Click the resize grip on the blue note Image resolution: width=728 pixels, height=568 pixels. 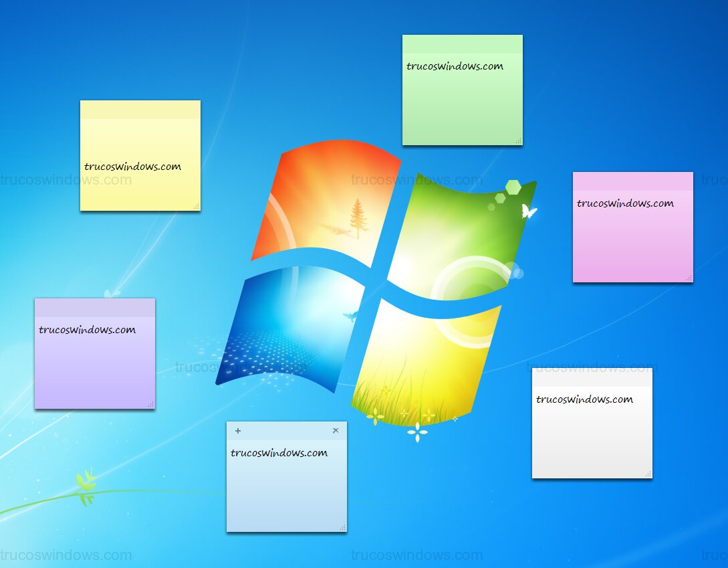(343, 528)
